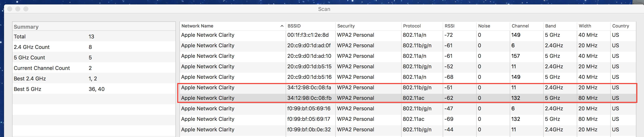This screenshot has height=137, width=644.
Task: Reverse sort order on Network Name chevron
Action: pos(282,26)
